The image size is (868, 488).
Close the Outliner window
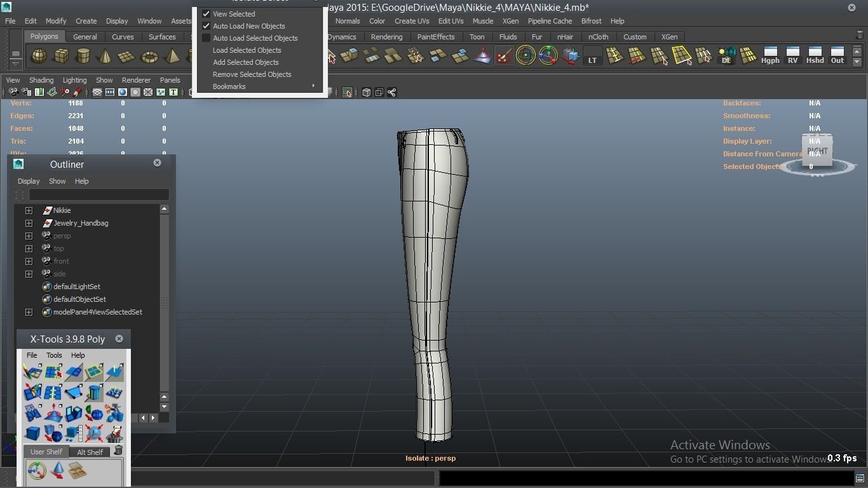(157, 163)
